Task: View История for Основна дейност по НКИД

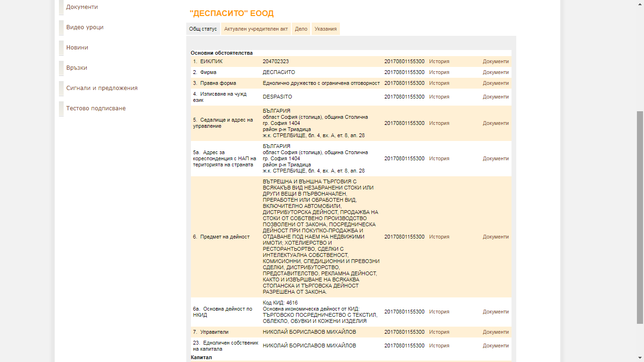Action: coord(439,312)
